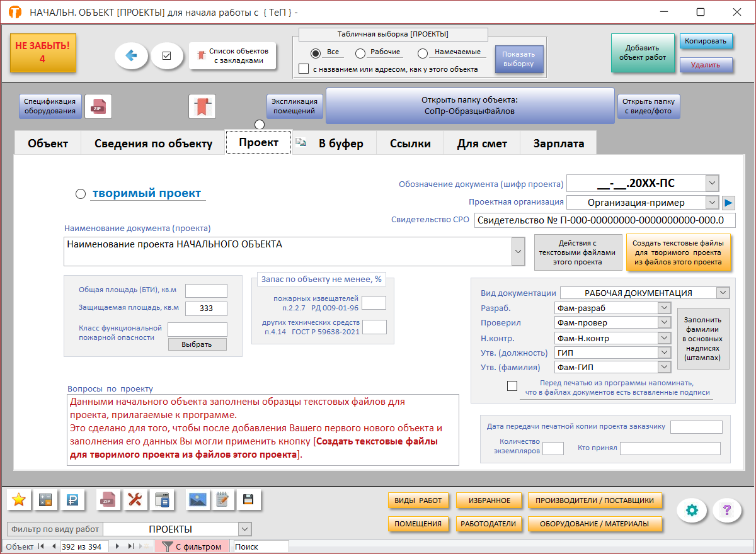The width and height of the screenshot is (756, 554).
Task: Open the teal gear settings icon
Action: pyautogui.click(x=692, y=510)
